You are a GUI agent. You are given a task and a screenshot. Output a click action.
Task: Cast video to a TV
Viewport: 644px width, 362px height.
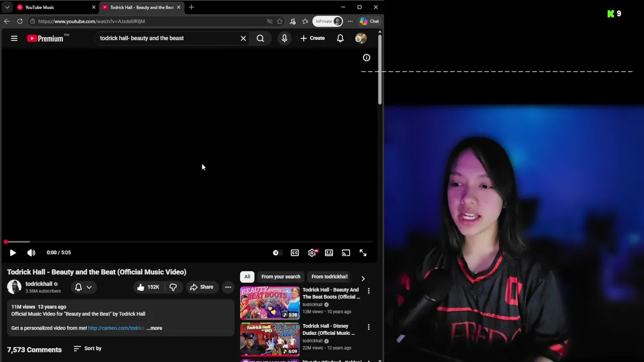(x=346, y=253)
